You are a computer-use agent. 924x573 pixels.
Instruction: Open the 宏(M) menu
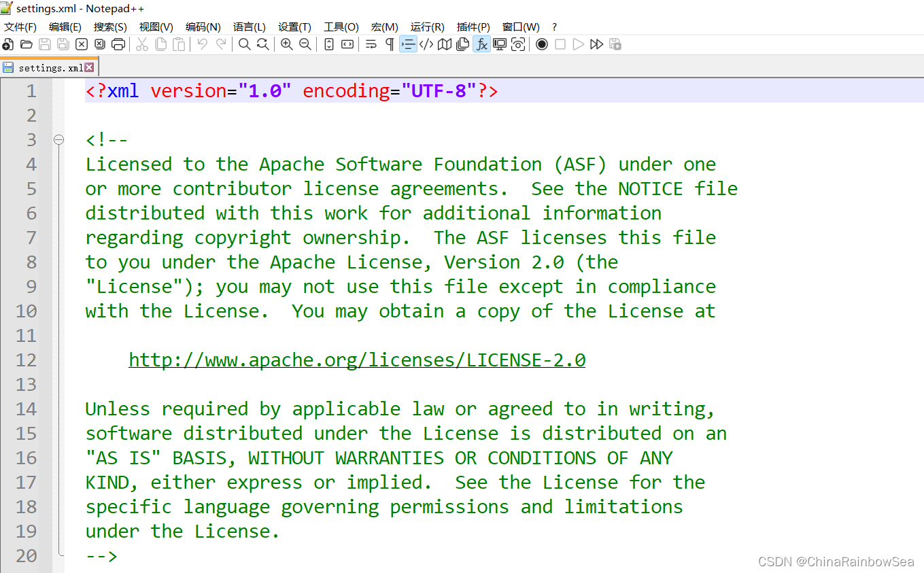tap(385, 27)
